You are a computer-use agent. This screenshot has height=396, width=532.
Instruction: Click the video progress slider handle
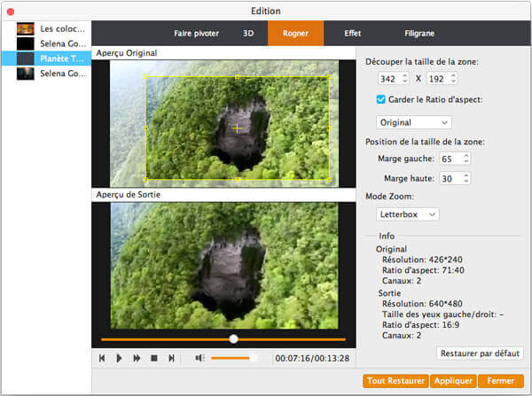[233, 338]
